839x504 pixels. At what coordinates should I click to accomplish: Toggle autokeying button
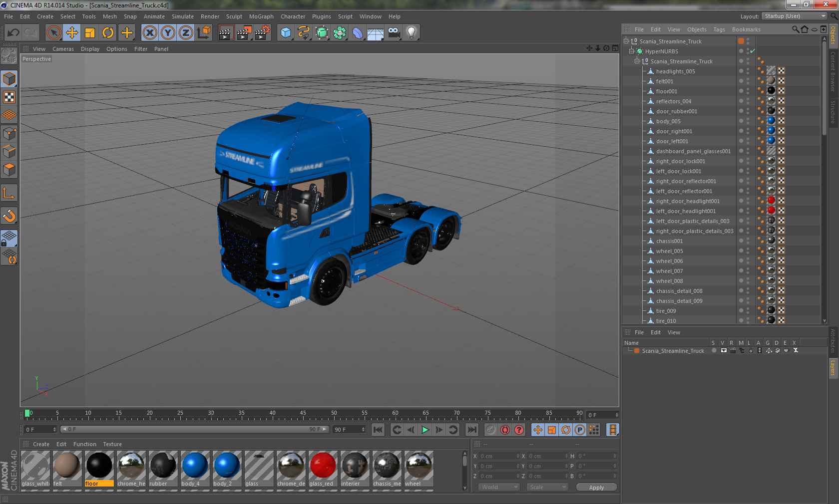click(505, 430)
